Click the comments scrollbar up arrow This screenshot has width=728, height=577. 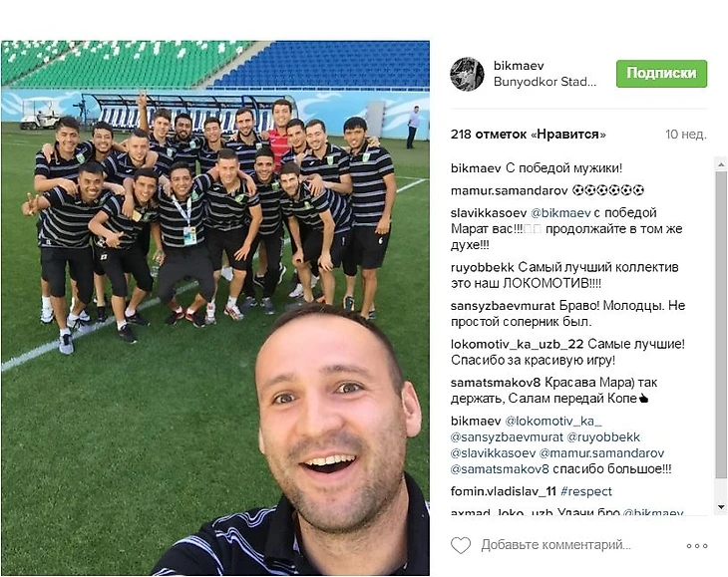click(721, 164)
